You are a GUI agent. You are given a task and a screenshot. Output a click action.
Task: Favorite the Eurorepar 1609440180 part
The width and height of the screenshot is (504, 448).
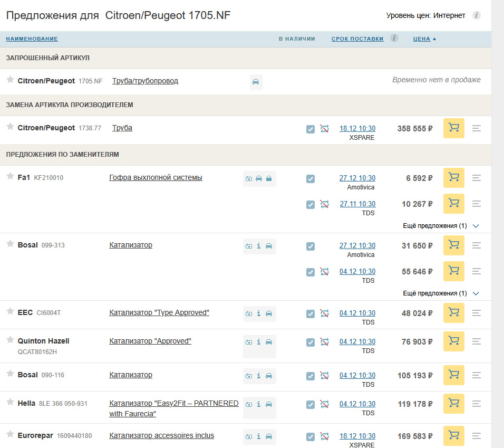(11, 434)
